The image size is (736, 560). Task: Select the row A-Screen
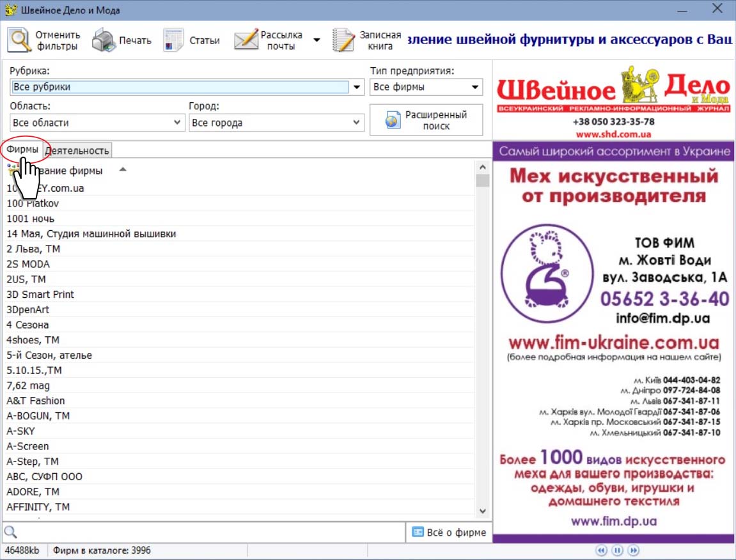pyautogui.click(x=239, y=446)
